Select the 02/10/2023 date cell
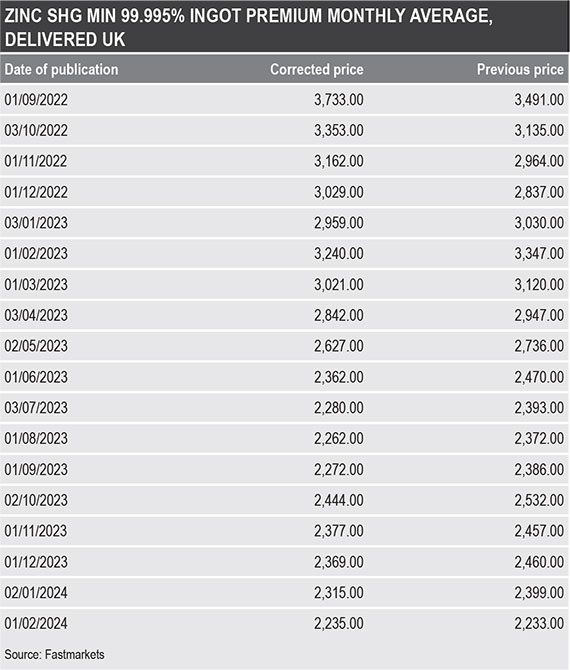 pos(36,500)
